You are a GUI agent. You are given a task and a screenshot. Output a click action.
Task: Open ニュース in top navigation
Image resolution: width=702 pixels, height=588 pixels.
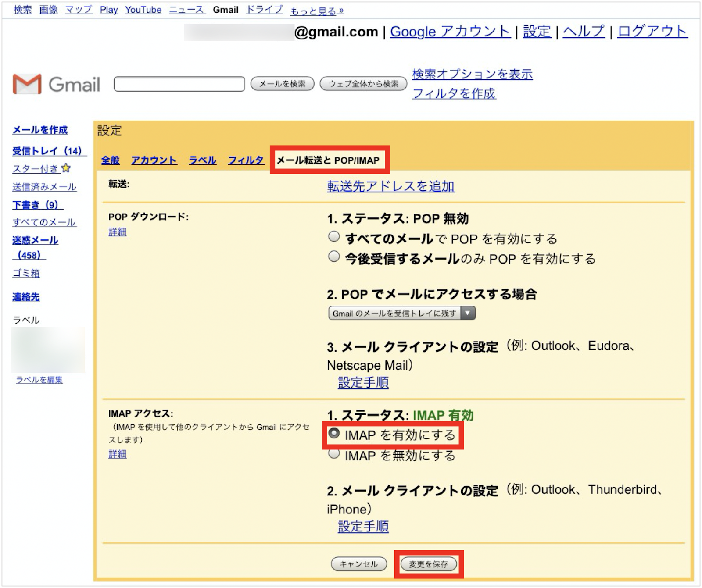click(x=187, y=10)
